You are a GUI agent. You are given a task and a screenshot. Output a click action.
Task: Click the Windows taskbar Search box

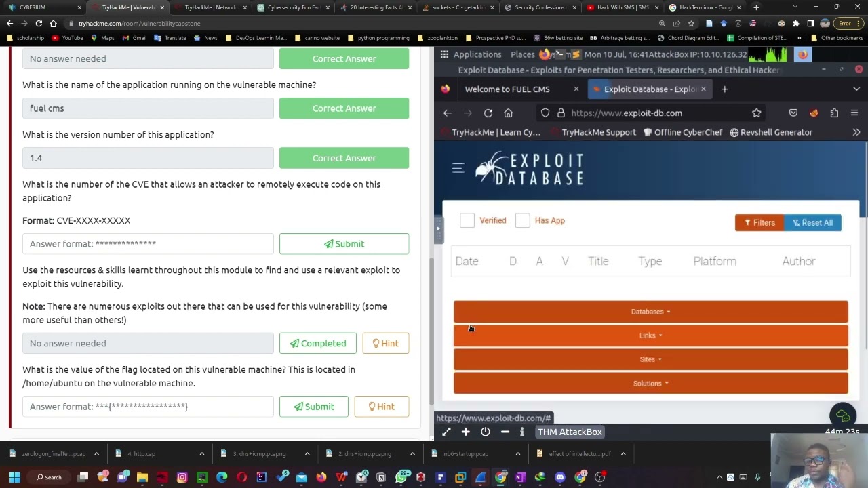tap(49, 477)
